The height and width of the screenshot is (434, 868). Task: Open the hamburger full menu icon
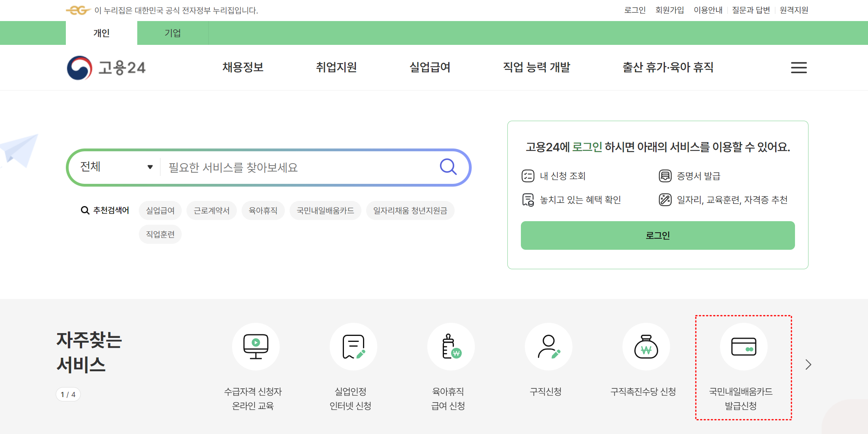(x=799, y=68)
